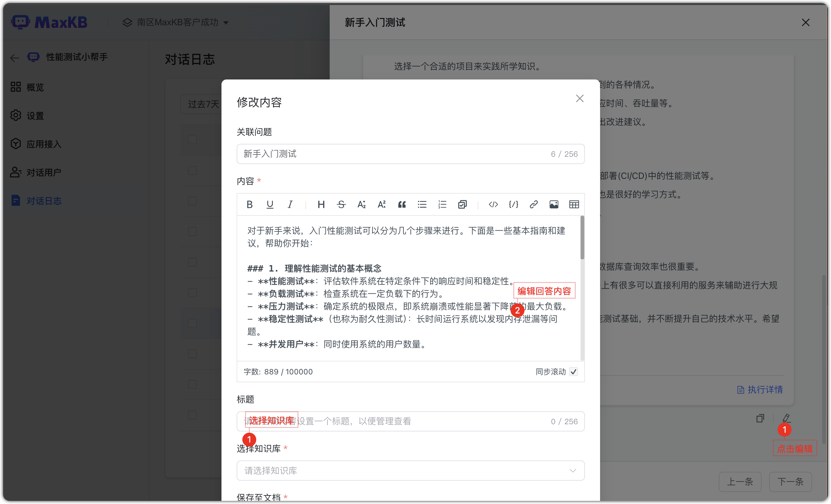Click the pencil edit icon in drawer
Screen dimensions: 831x504
click(787, 419)
